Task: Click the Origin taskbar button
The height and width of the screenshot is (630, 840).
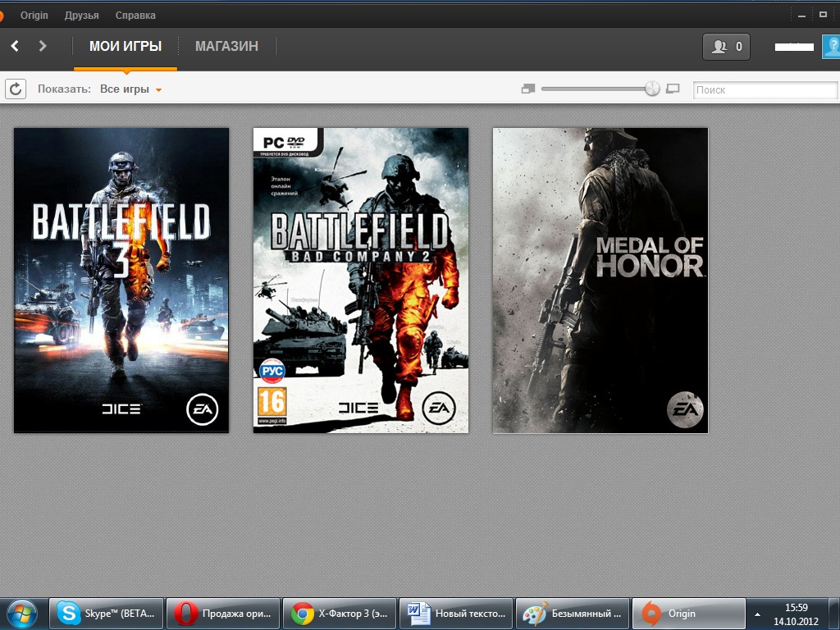Action: pyautogui.click(x=689, y=614)
